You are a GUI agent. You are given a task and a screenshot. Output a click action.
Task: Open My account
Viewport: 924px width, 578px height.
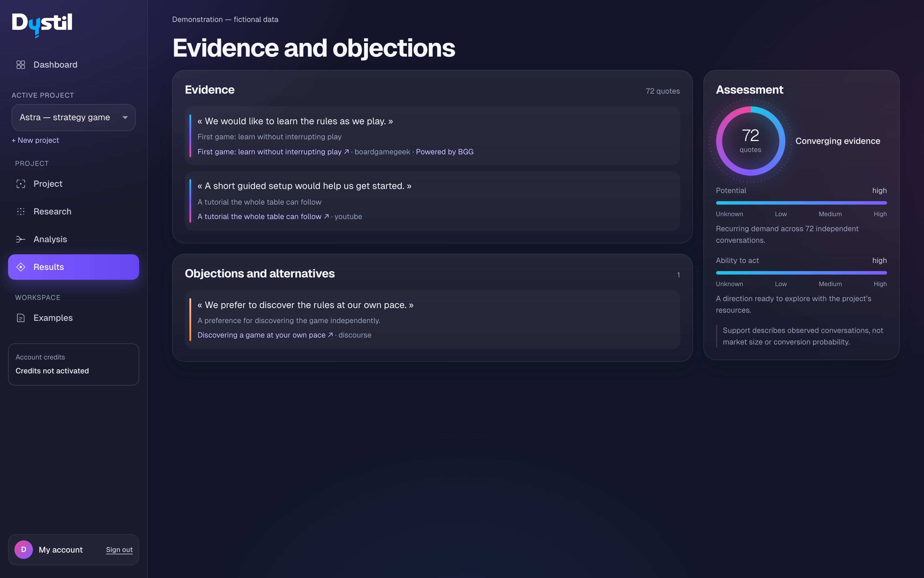tap(61, 549)
